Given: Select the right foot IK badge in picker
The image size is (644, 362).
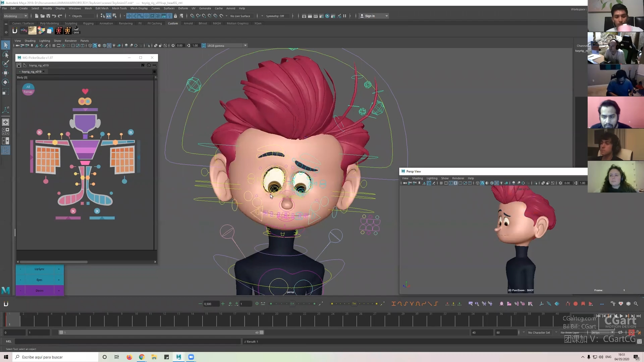Looking at the screenshot, I should click(x=97, y=211).
